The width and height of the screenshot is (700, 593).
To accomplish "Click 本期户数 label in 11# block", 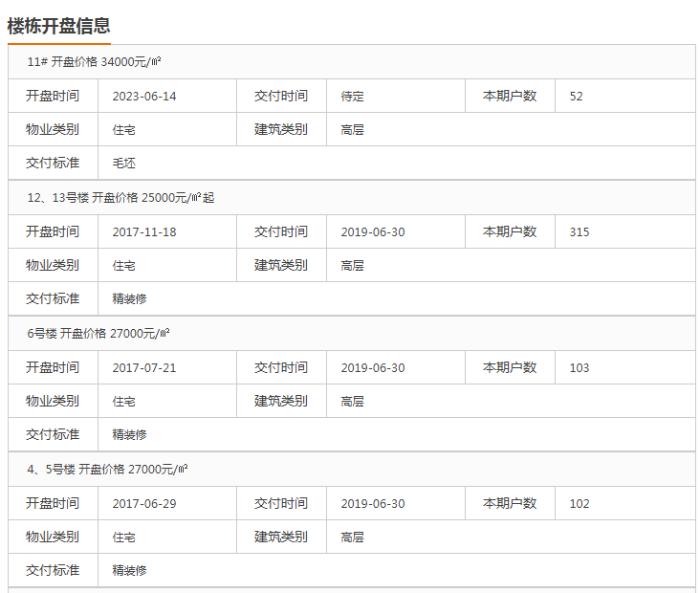I will point(510,96).
